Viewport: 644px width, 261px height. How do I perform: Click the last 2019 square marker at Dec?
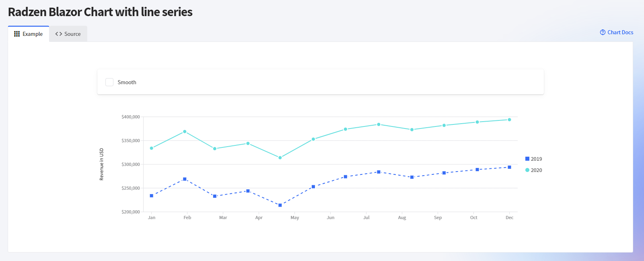pyautogui.click(x=509, y=167)
